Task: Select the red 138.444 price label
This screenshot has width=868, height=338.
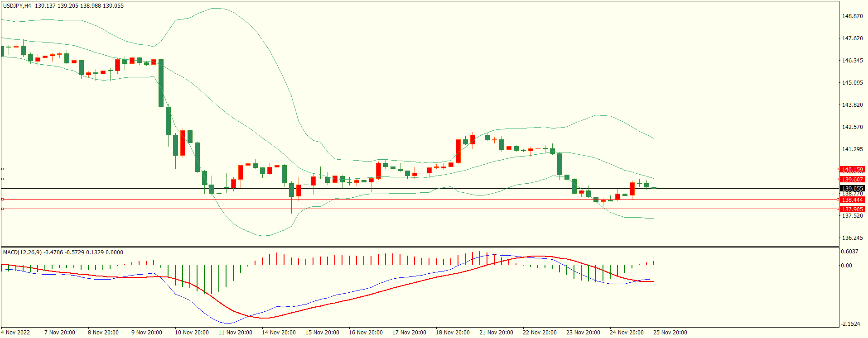Action: [x=852, y=200]
